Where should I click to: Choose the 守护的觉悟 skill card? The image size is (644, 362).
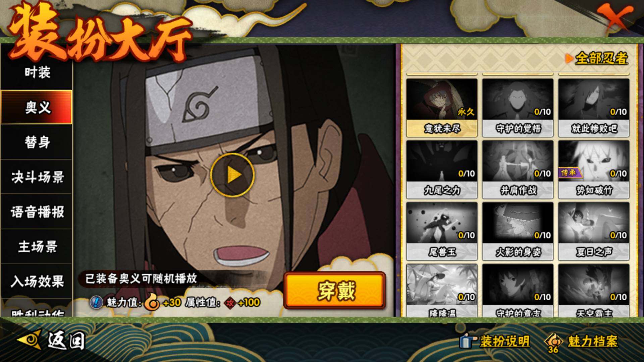click(x=518, y=108)
